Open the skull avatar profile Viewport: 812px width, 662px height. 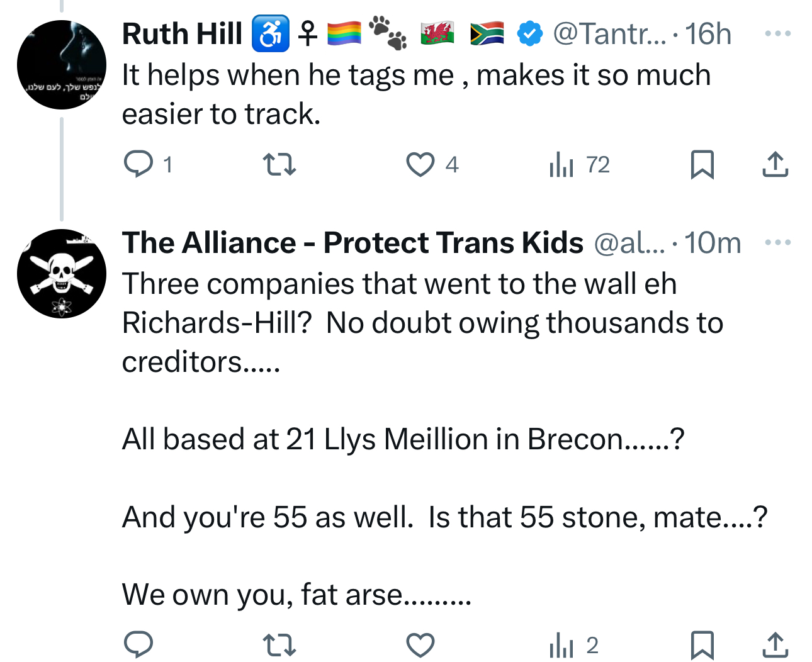(62, 274)
